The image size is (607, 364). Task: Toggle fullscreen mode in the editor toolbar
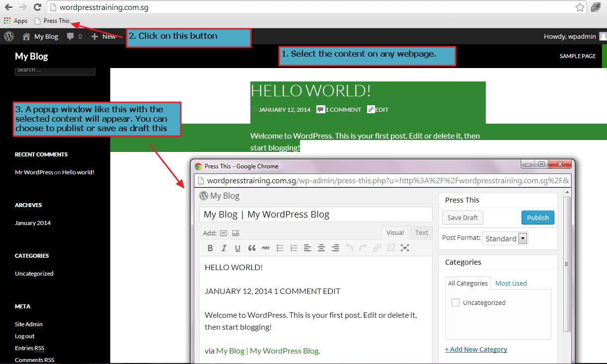(x=405, y=248)
